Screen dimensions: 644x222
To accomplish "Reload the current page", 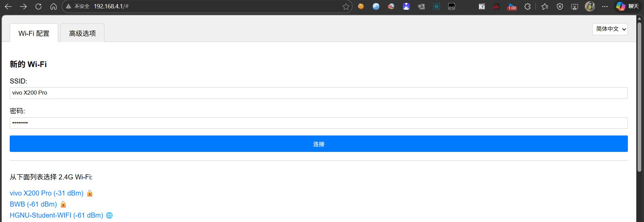I will tap(38, 6).
